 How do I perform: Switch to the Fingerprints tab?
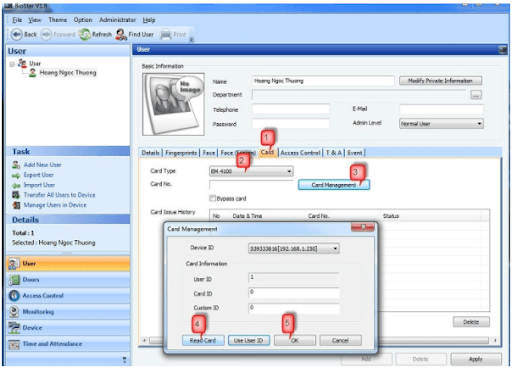pyautogui.click(x=181, y=153)
